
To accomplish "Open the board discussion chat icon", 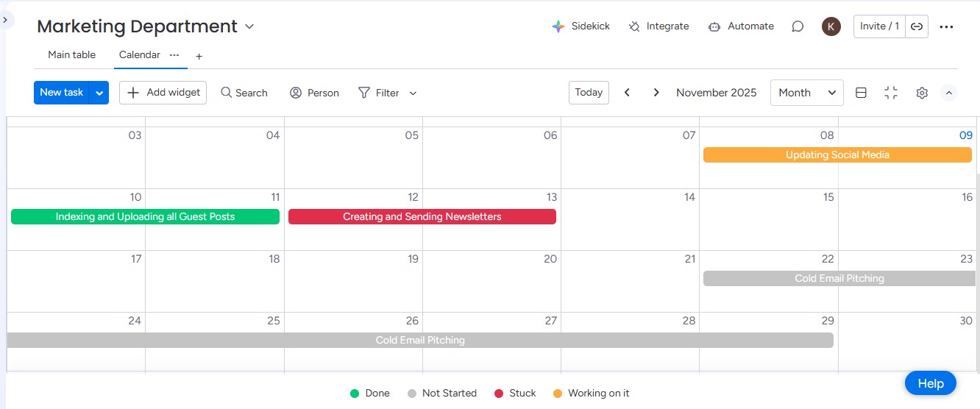I will coord(798,26).
